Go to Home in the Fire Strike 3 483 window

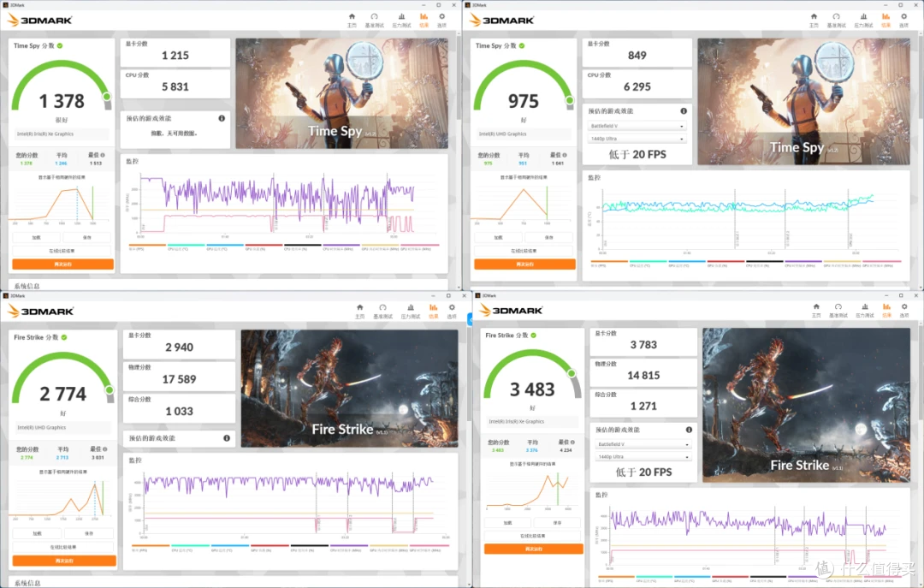(816, 310)
